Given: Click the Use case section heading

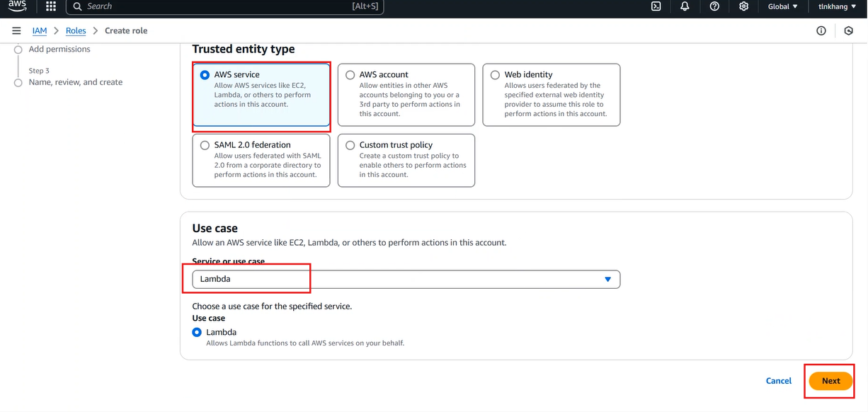Looking at the screenshot, I should click(215, 229).
